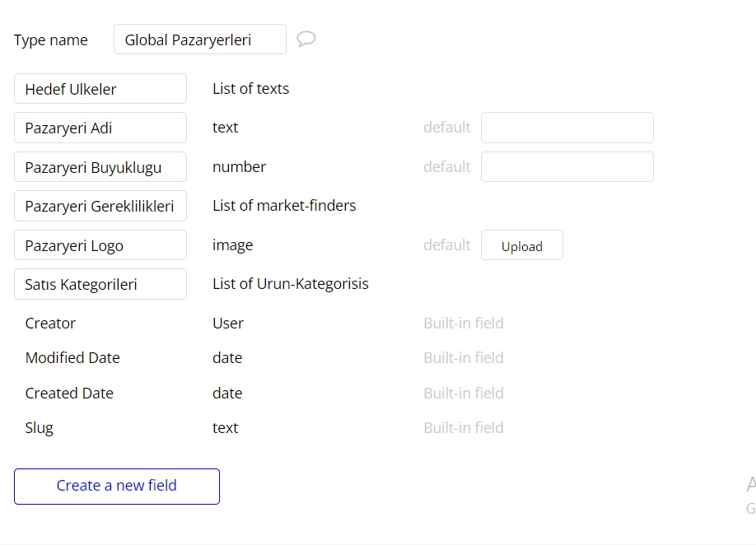
Task: Select the Pazaryeri Adi field name box
Action: point(100,128)
